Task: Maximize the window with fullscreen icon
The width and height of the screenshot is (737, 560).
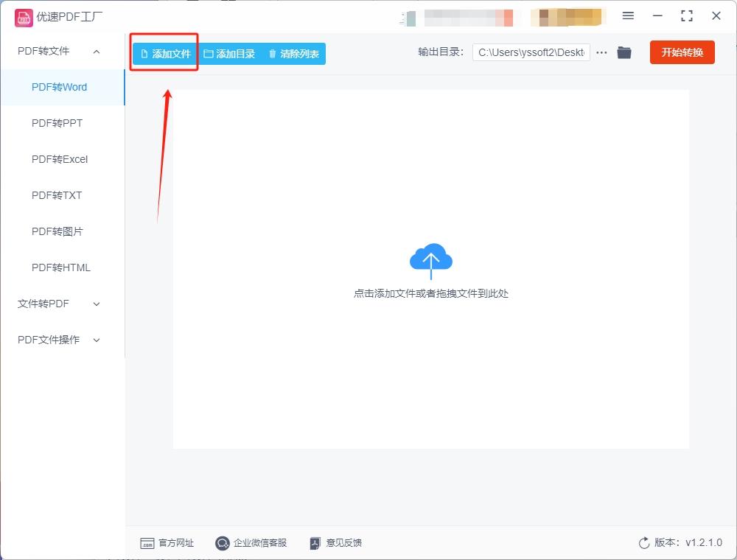Action: 687,16
